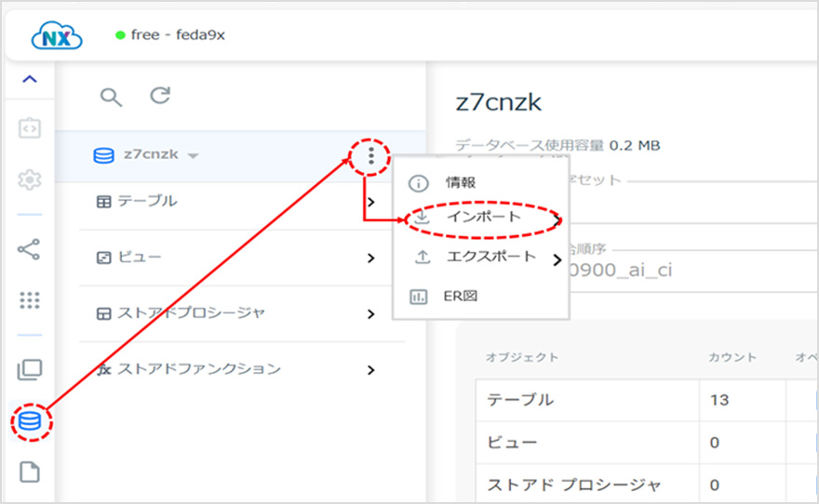Refresh the database object list
819x504 pixels.
(x=160, y=96)
